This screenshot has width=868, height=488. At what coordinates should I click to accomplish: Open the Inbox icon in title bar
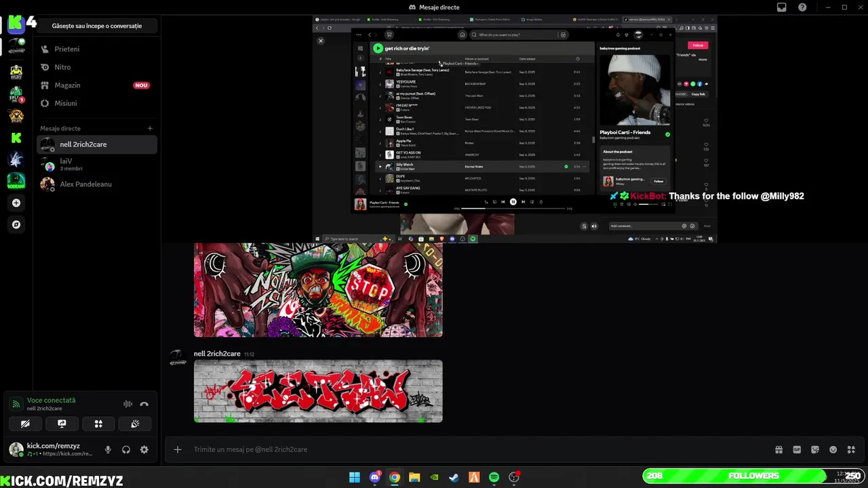click(x=782, y=7)
